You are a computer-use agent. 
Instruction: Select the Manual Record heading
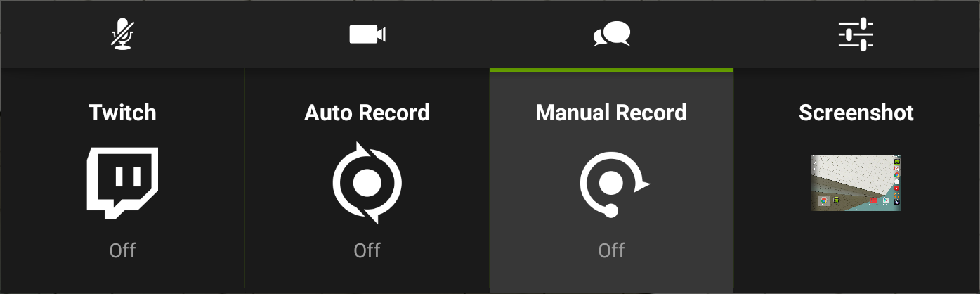click(611, 113)
